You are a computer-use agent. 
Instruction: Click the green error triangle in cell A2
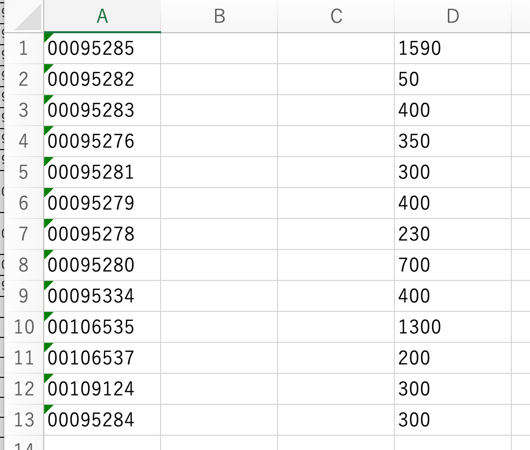tap(47, 67)
